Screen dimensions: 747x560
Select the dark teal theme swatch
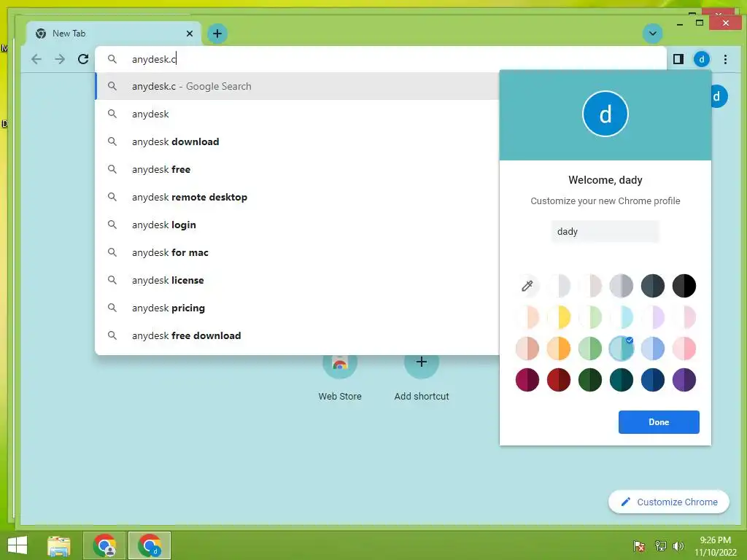[621, 380]
